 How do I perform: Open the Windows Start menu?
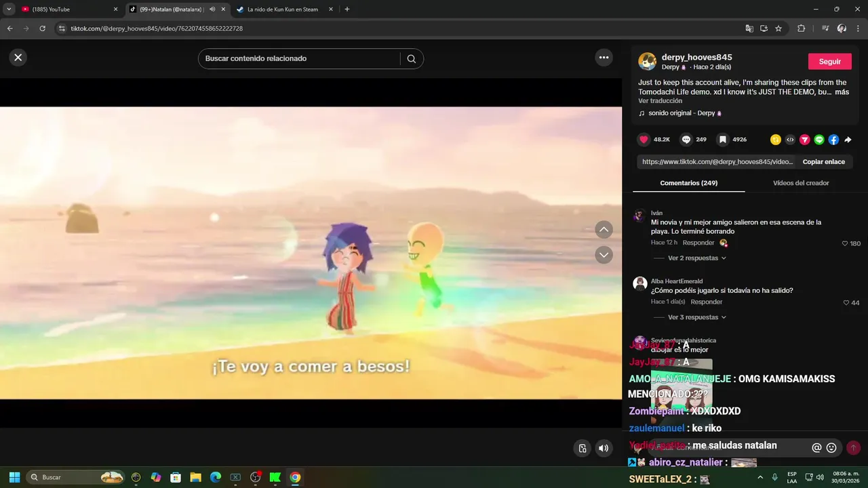(x=14, y=477)
